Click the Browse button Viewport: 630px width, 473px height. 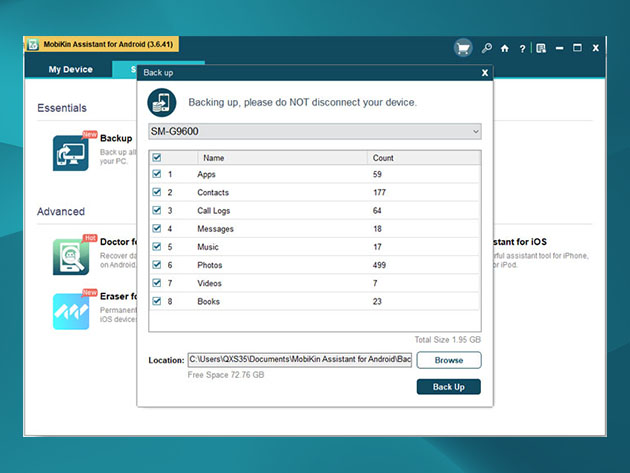click(449, 360)
